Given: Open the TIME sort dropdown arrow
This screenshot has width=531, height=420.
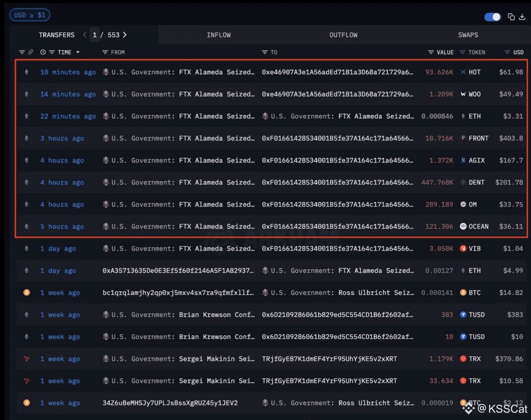Looking at the screenshot, I should pos(78,52).
